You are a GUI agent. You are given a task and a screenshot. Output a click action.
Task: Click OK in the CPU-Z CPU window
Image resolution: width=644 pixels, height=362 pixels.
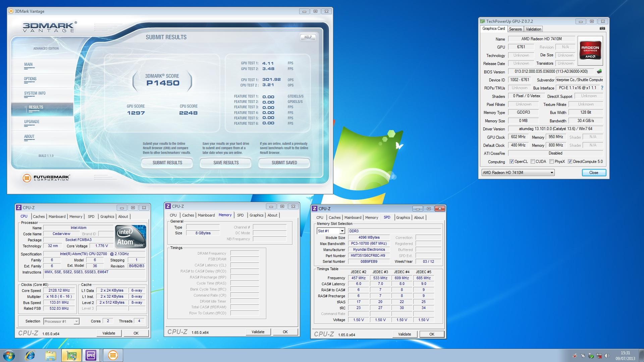click(136, 333)
